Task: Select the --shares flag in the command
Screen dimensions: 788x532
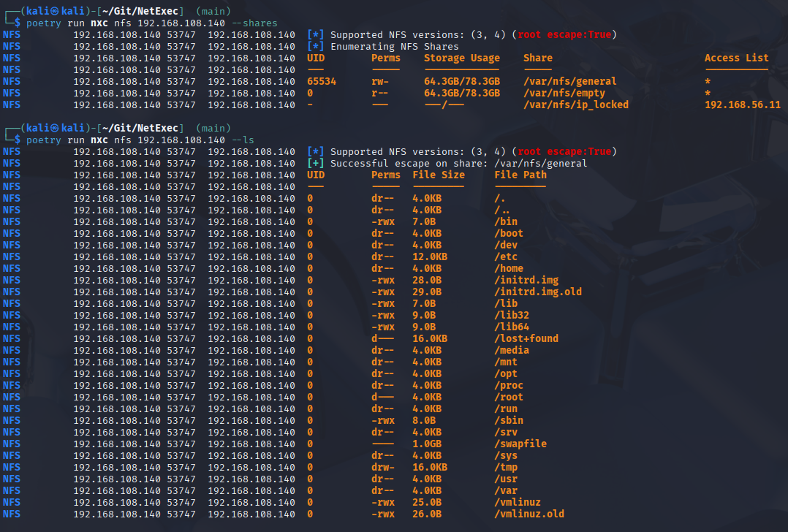Action: click(254, 23)
